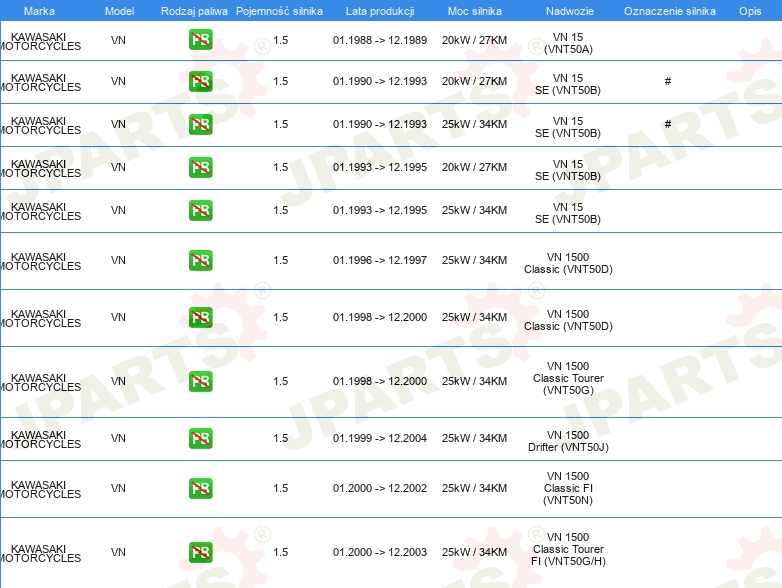This screenshot has height=588, width=782.
Task: Click 20kW / 27KM power in VNT50A row
Action: (x=474, y=40)
